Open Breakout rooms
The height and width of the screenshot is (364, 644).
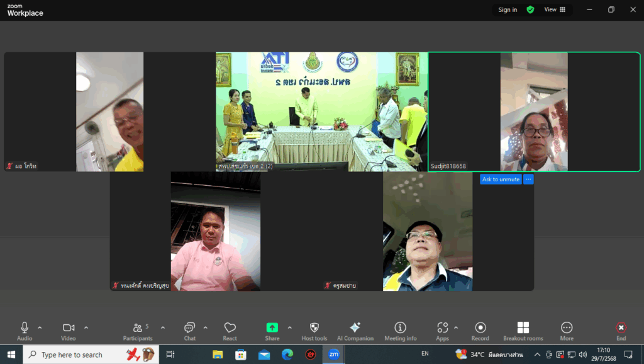click(x=523, y=330)
